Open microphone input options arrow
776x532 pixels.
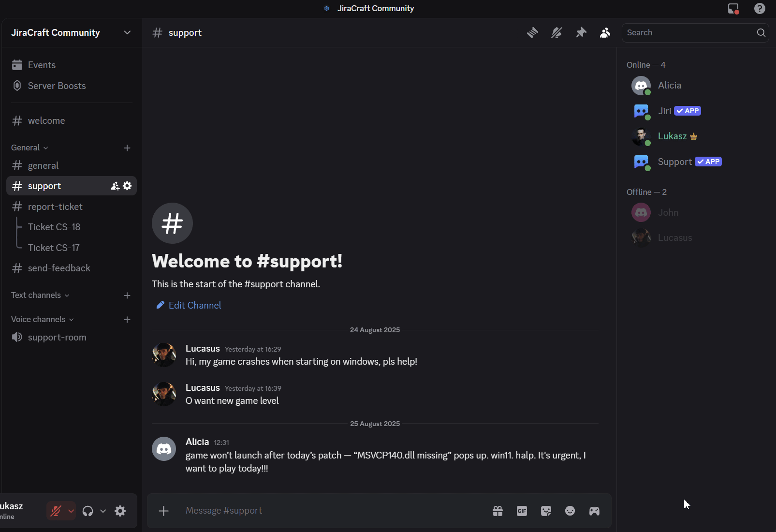(71, 511)
